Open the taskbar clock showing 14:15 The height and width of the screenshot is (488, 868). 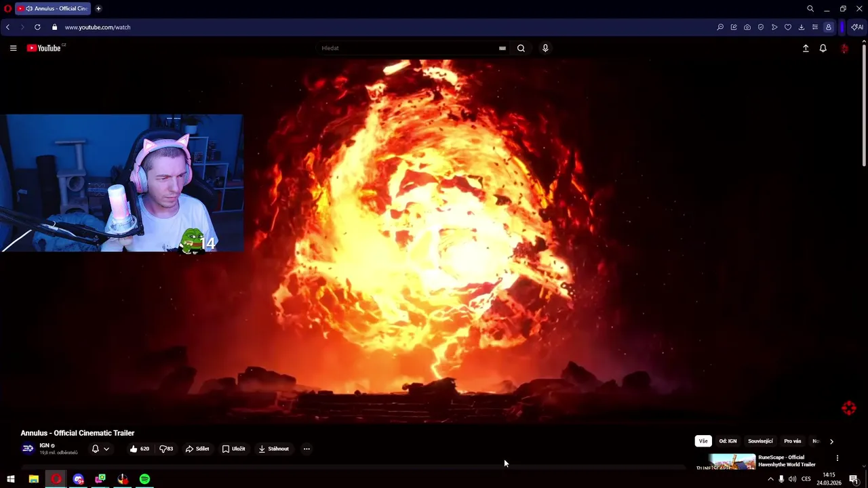point(829,479)
